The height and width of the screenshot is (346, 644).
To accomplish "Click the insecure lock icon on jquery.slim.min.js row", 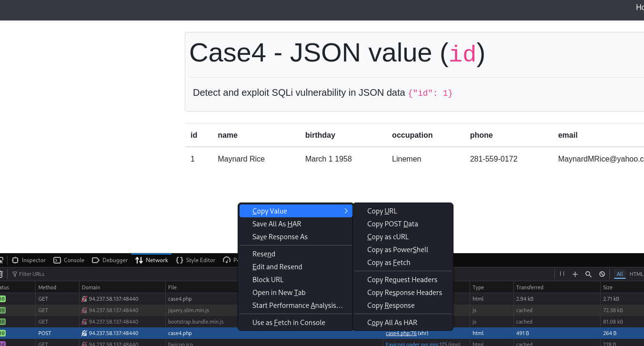I will (84, 310).
